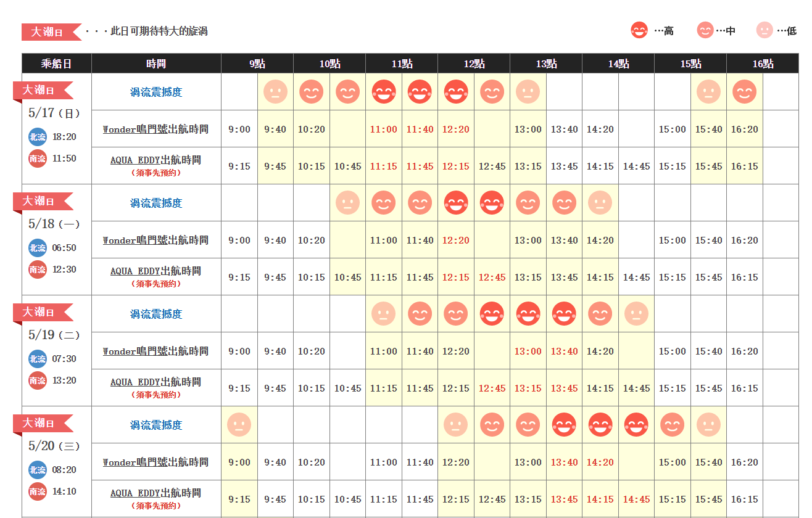
Task: Click the 南流 badge next to 13:20
Action: (38, 380)
